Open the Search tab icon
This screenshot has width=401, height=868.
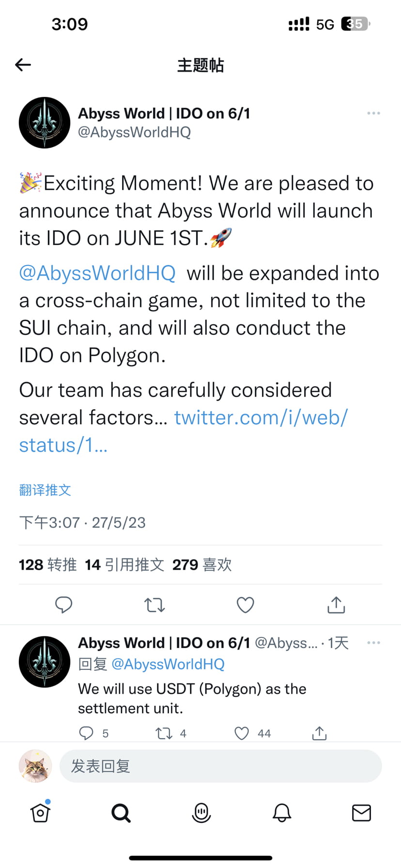click(x=121, y=813)
